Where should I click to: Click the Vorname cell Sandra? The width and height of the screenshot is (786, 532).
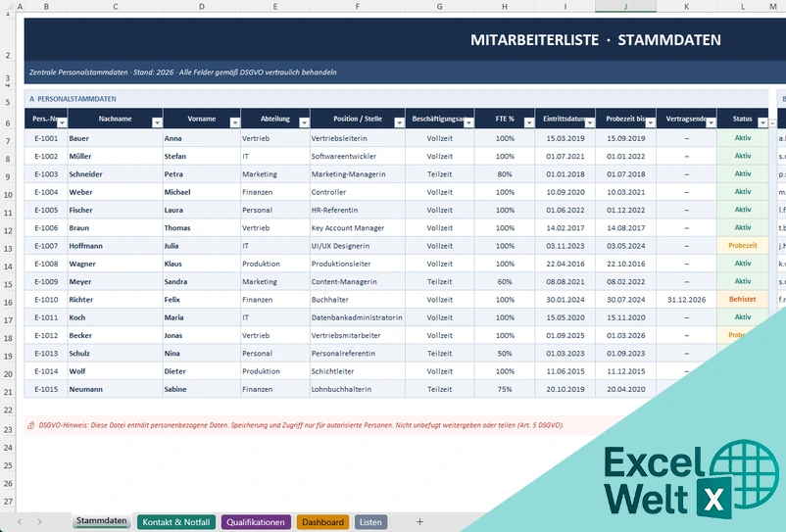[x=202, y=282]
